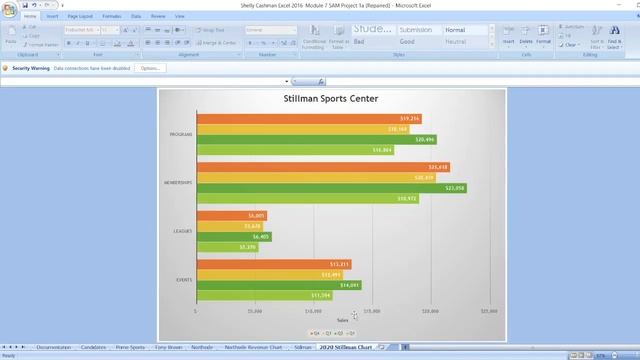This screenshot has height=360, width=640.
Task: Open Sort & Filter menu
Action: [596, 37]
